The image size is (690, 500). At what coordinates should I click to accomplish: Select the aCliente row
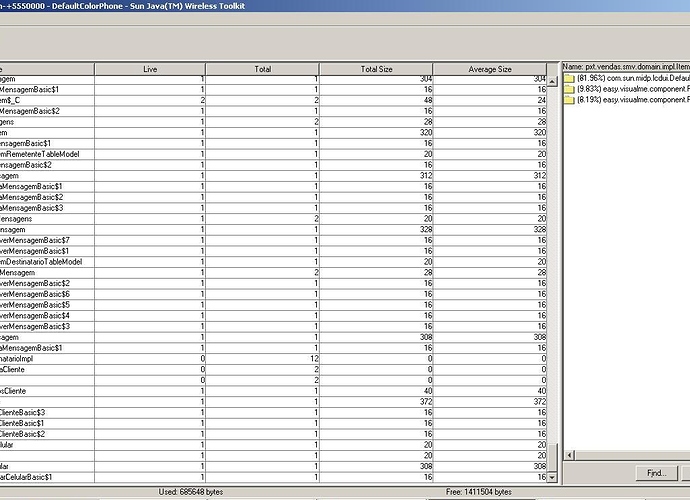pos(273,369)
